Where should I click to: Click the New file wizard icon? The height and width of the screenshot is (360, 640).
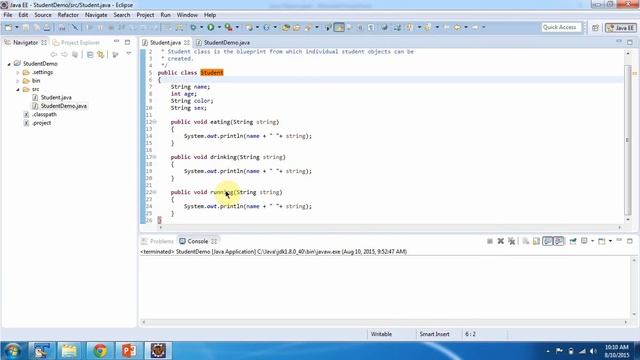point(8,27)
